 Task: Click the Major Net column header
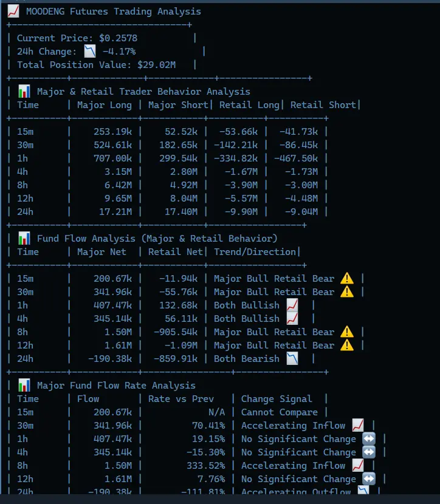pos(101,251)
